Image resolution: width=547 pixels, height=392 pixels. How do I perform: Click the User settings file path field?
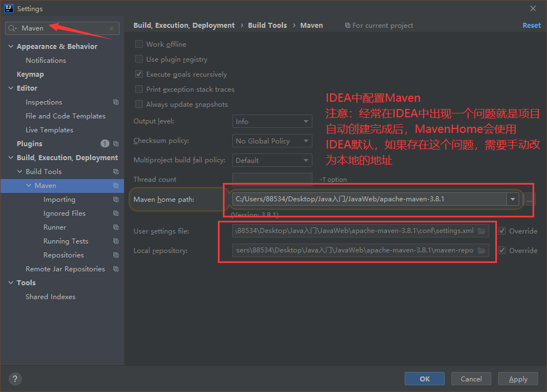tap(361, 231)
